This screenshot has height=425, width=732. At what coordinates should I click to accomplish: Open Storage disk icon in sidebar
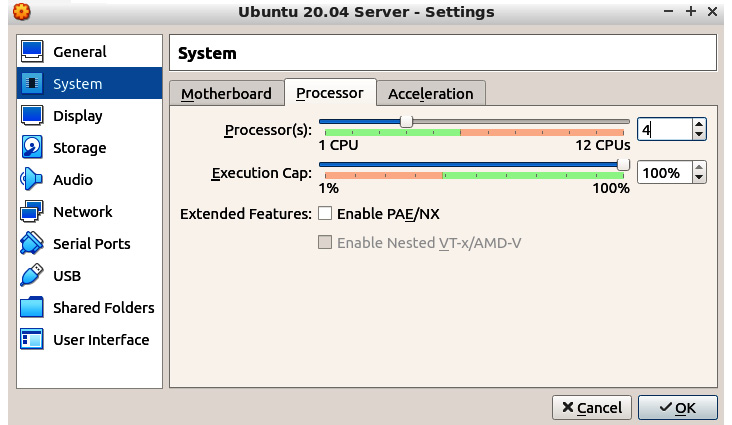coord(32,148)
